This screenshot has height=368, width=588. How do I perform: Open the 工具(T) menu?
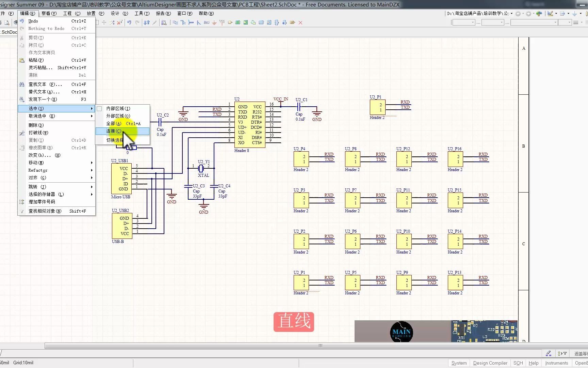[142, 13]
